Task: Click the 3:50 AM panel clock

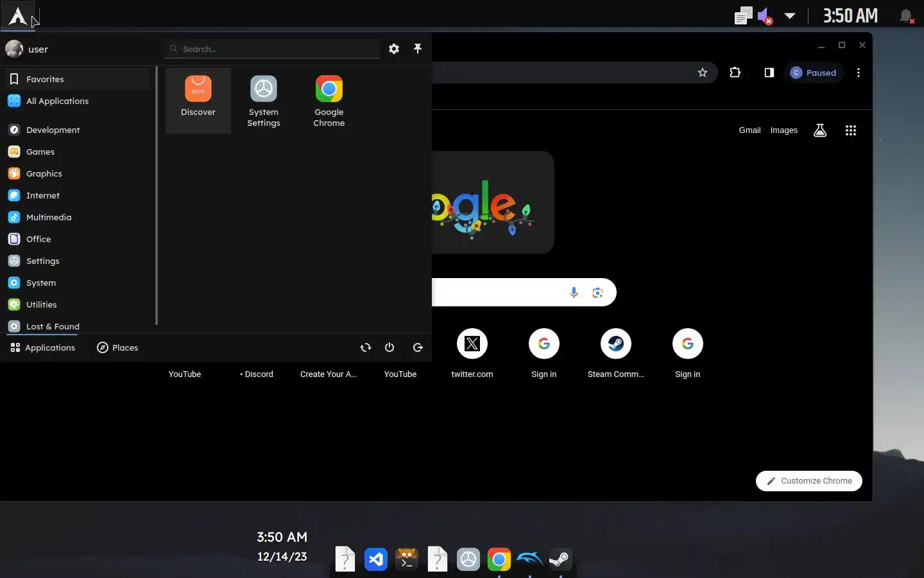Action: [x=850, y=16]
